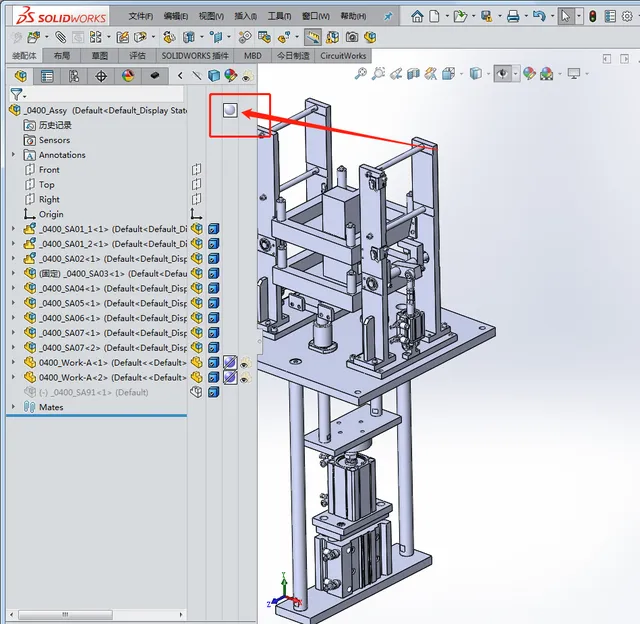The width and height of the screenshot is (640, 624).
Task: Create a new document with New icon
Action: 434,16
